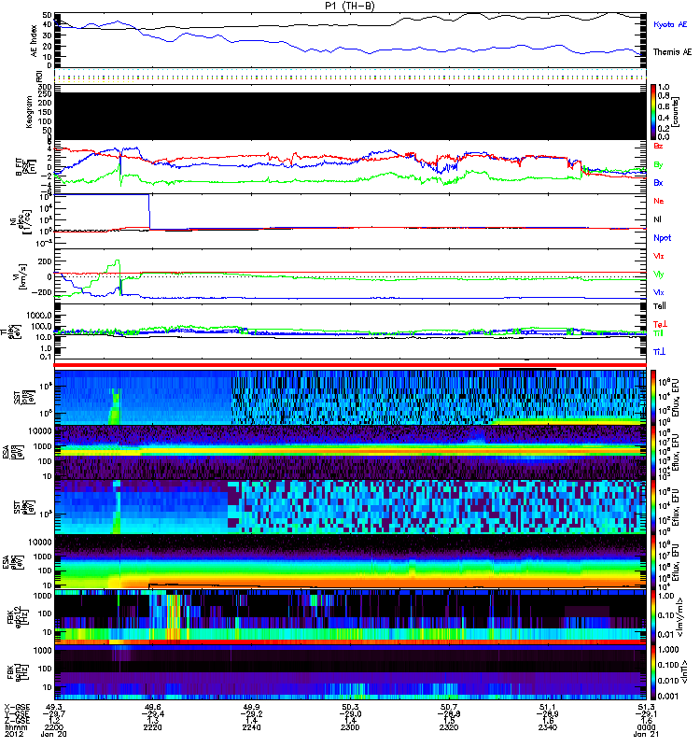
Task: Click the Keogram counts color bar
Action: pyautogui.click(x=653, y=112)
